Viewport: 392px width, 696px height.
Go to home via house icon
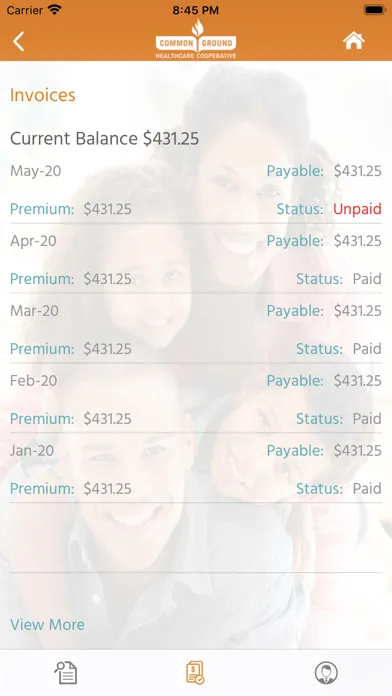click(x=353, y=41)
